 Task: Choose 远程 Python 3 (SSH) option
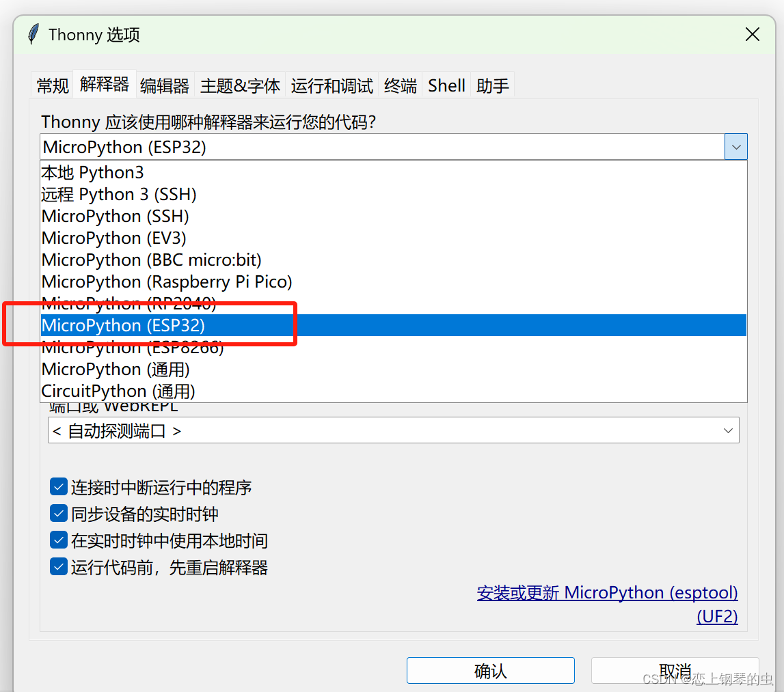394,195
